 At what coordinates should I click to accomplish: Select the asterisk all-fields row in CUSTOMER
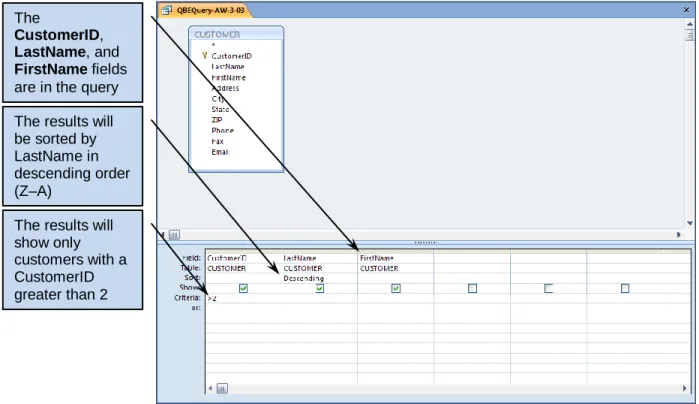pos(214,45)
